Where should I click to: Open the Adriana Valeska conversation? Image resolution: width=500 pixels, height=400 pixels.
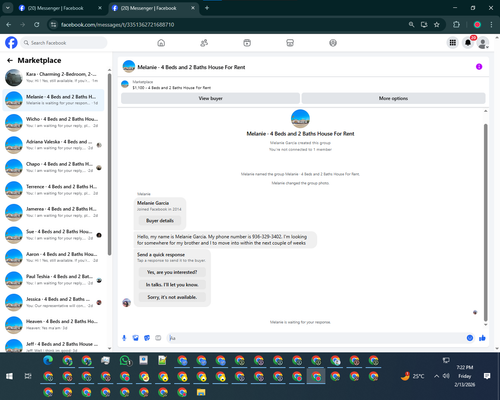(x=53, y=145)
